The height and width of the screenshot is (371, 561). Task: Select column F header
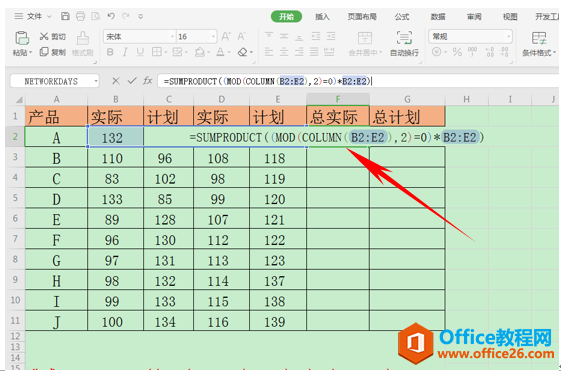[338, 99]
